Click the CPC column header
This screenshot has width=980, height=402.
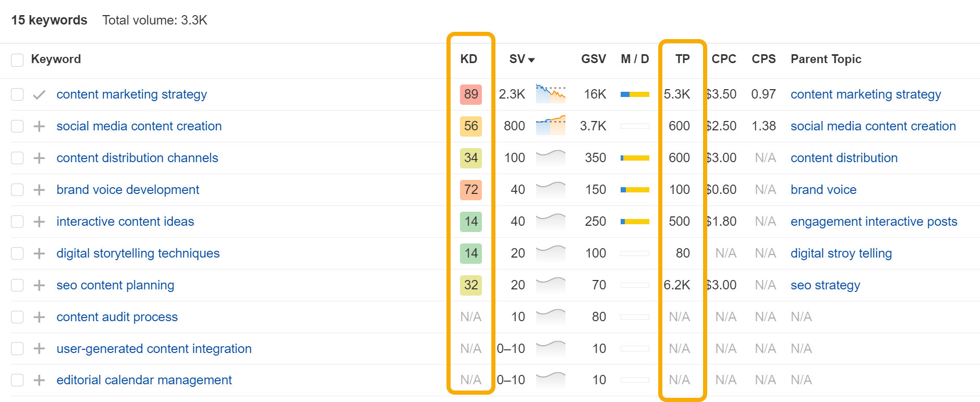(724, 59)
